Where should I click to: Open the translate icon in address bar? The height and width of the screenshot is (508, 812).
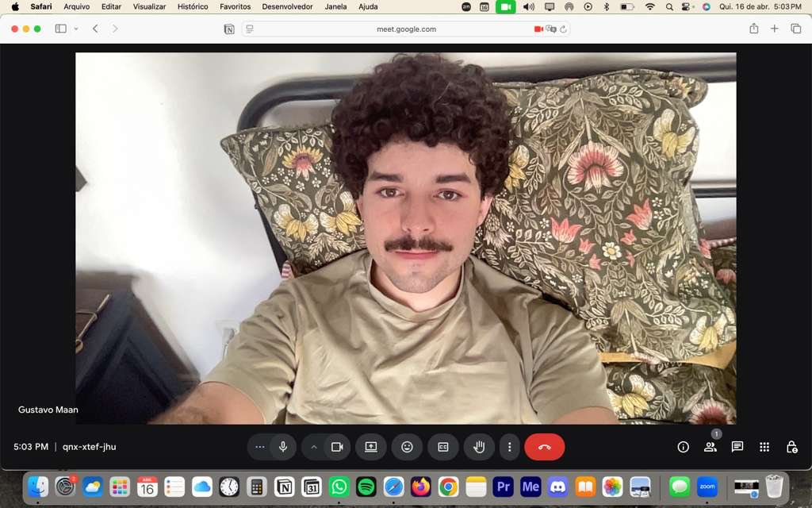click(551, 29)
